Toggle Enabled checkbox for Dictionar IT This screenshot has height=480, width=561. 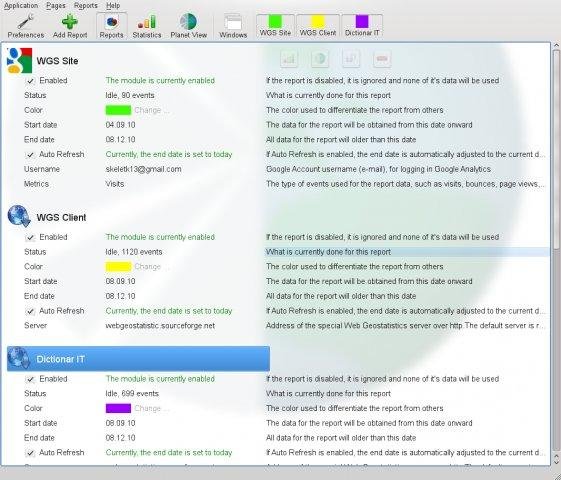[30, 379]
